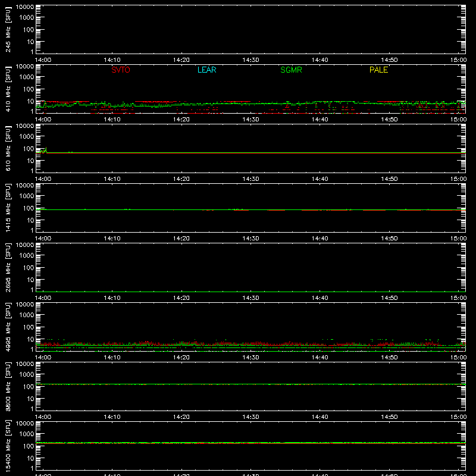Click the 100 tick on the 610 MHz axis
The width and height of the screenshot is (476, 476).
pyautogui.click(x=29, y=149)
